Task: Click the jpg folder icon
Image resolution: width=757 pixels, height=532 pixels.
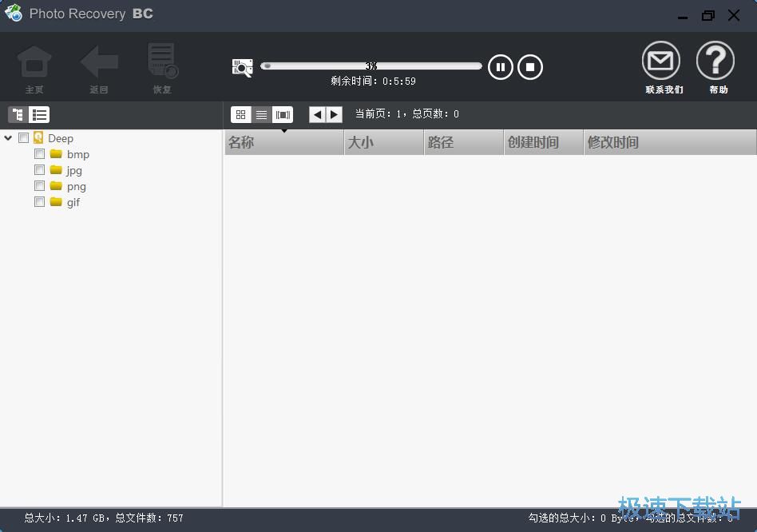Action: 56,170
